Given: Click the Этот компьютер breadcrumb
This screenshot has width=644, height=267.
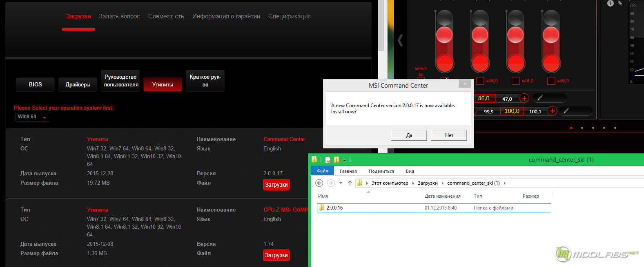Looking at the screenshot, I should (x=390, y=183).
